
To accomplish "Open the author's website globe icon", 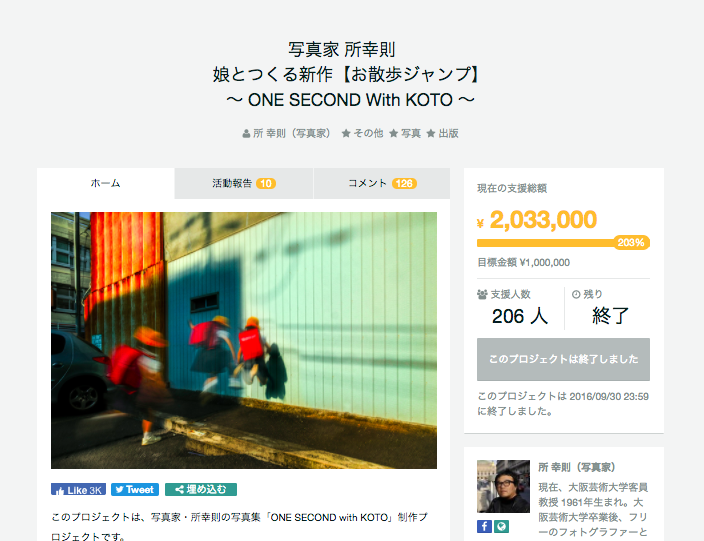I will coord(502,526).
